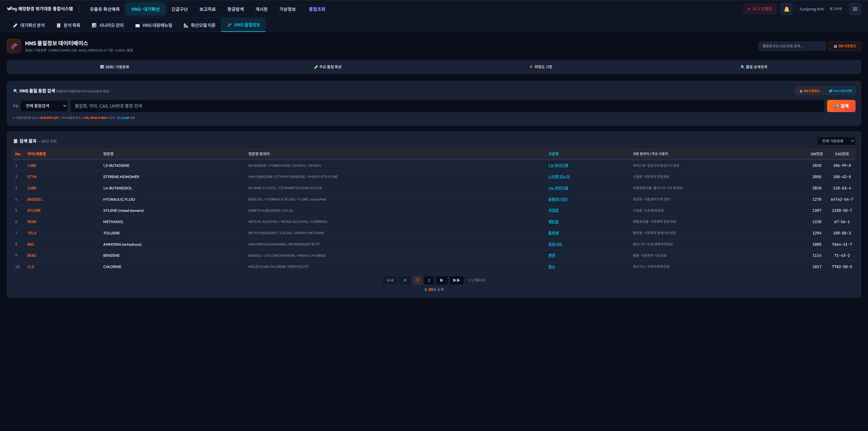The height and width of the screenshot is (431, 868).
Task: Click the 사고 진행중 status indicator
Action: point(759,9)
